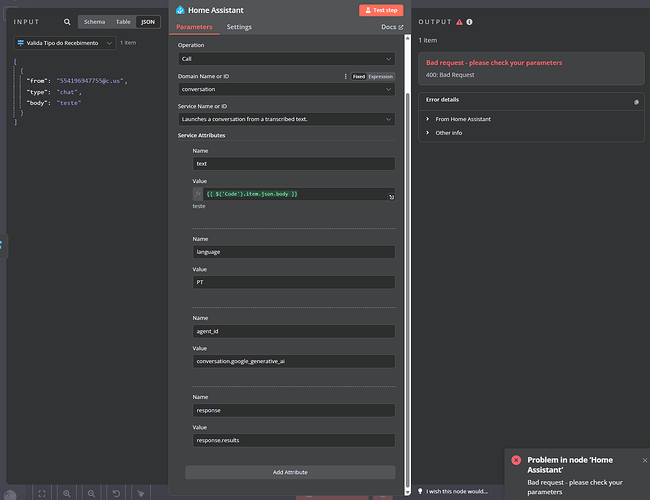Click the "body" value teste in JSON
The width and height of the screenshot is (650, 500).
(69, 103)
